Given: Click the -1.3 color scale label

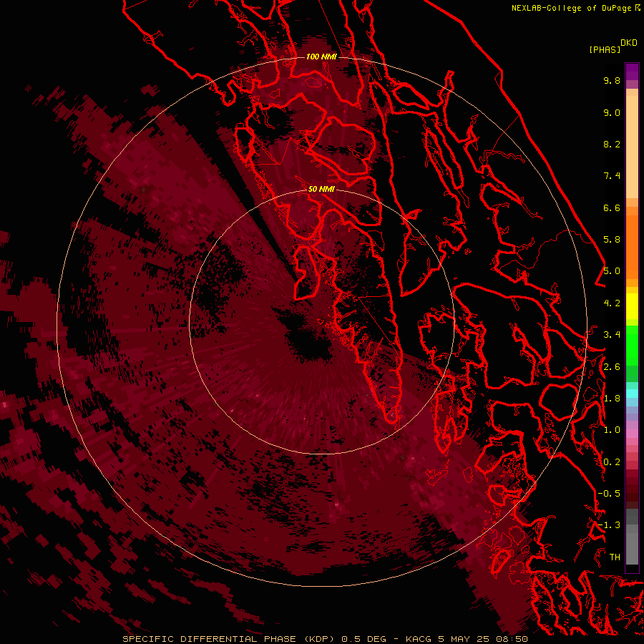Looking at the screenshot, I should point(609,525).
